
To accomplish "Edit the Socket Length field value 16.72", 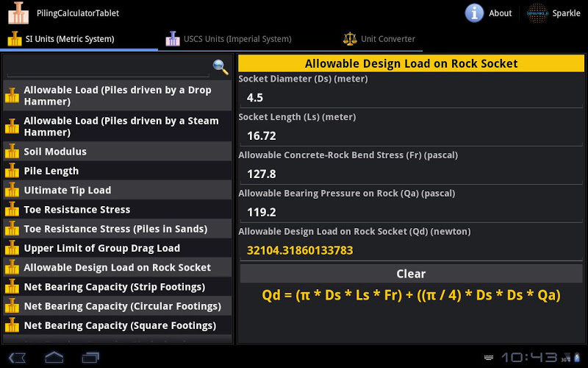I will (x=411, y=135).
